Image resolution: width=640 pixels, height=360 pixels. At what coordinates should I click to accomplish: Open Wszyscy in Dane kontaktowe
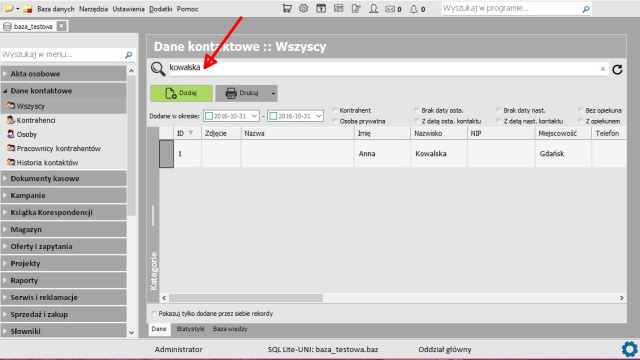tap(31, 106)
